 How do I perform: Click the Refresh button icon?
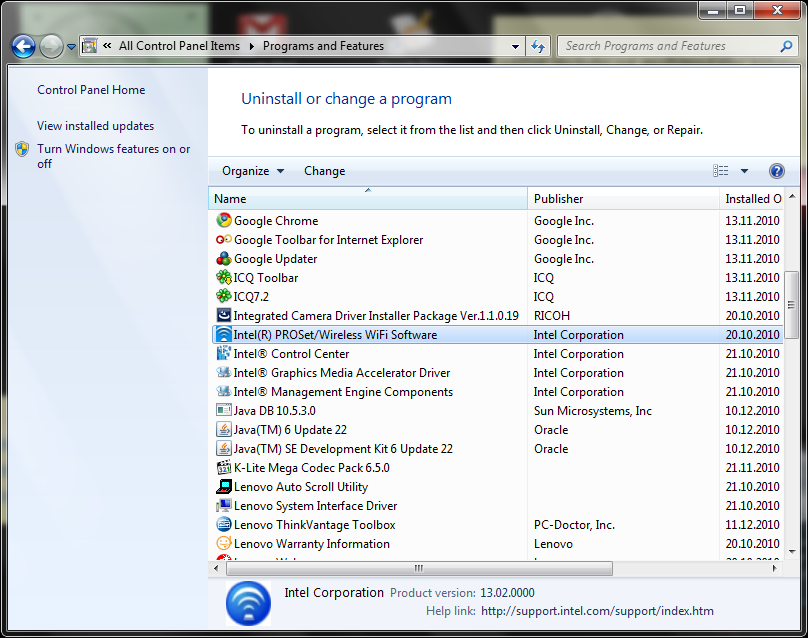point(538,46)
